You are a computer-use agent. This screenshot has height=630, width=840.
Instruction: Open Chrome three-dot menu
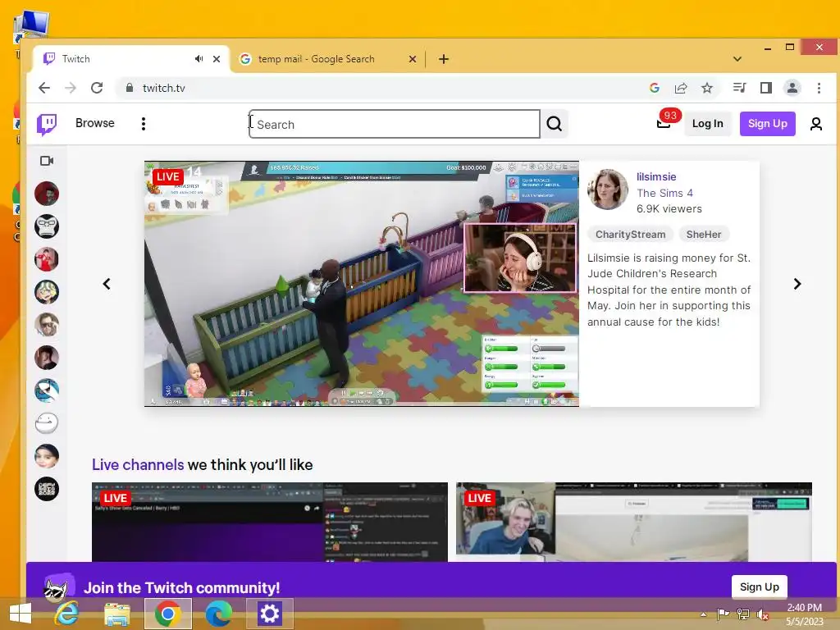coord(819,88)
